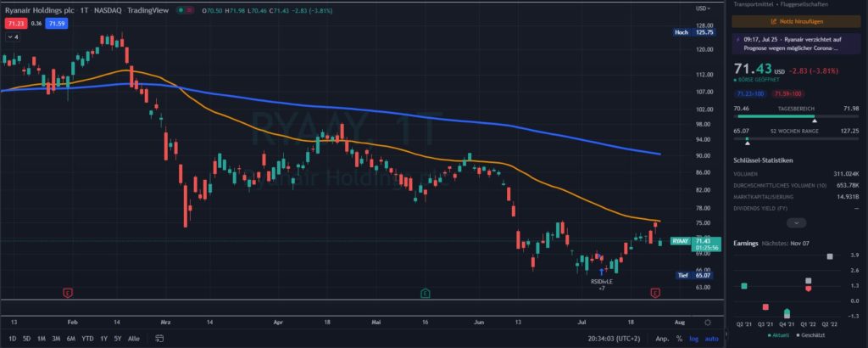Toggle the 'Geschätzt' earnings legend item
The width and height of the screenshot is (868, 348).
tap(811, 335)
